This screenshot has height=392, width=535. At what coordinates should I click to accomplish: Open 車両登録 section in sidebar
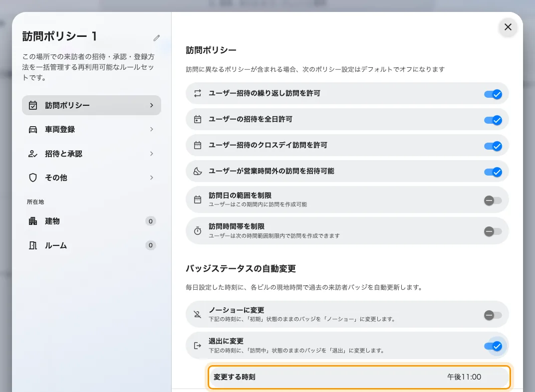[91, 130]
